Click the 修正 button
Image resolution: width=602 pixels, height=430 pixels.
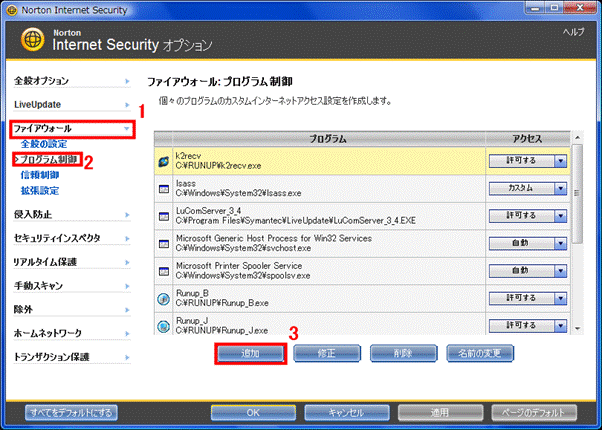pos(327,353)
